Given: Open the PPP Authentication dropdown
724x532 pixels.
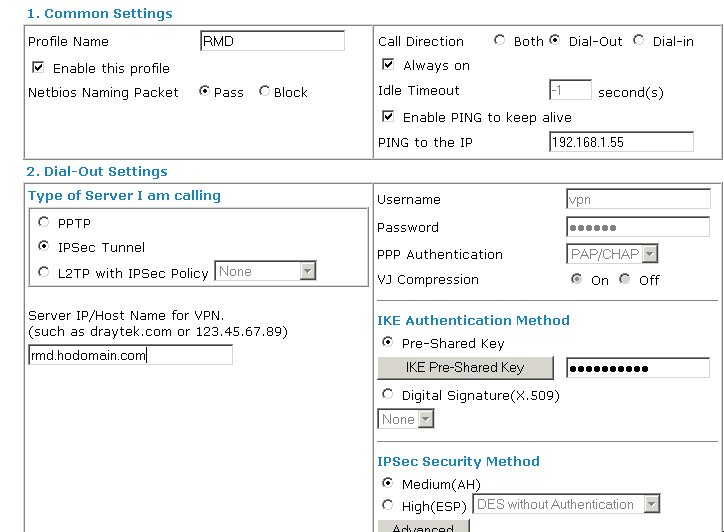Looking at the screenshot, I should (612, 254).
